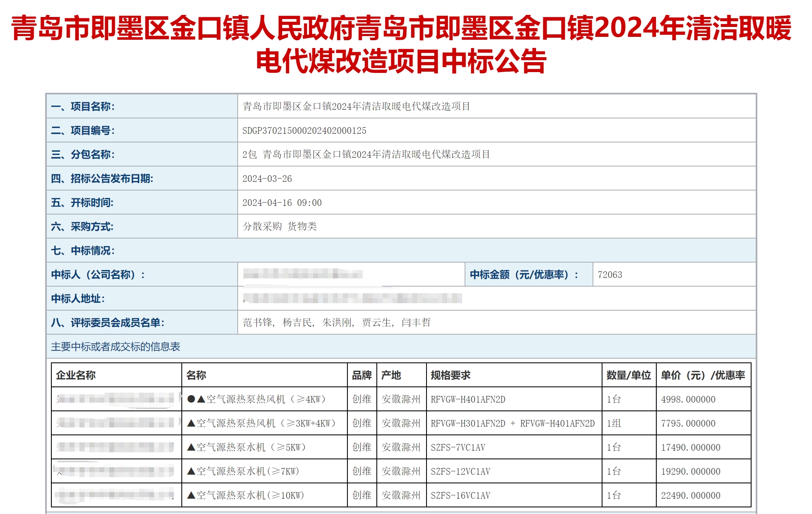Click quantity '1台' in the 4998.000000 row
This screenshot has width=812, height=514.
(614, 399)
